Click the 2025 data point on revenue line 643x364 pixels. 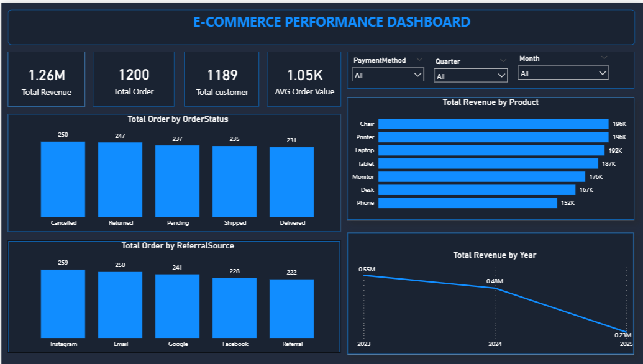(x=627, y=332)
